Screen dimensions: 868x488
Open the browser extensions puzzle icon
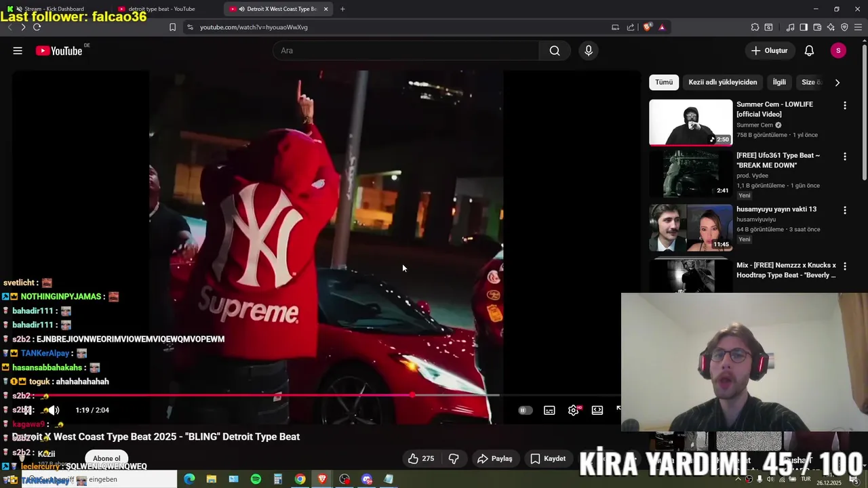click(x=755, y=27)
